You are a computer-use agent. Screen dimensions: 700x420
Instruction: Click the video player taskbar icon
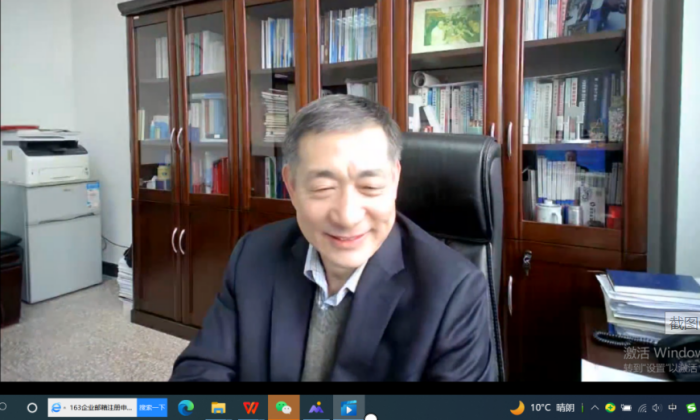point(348,408)
